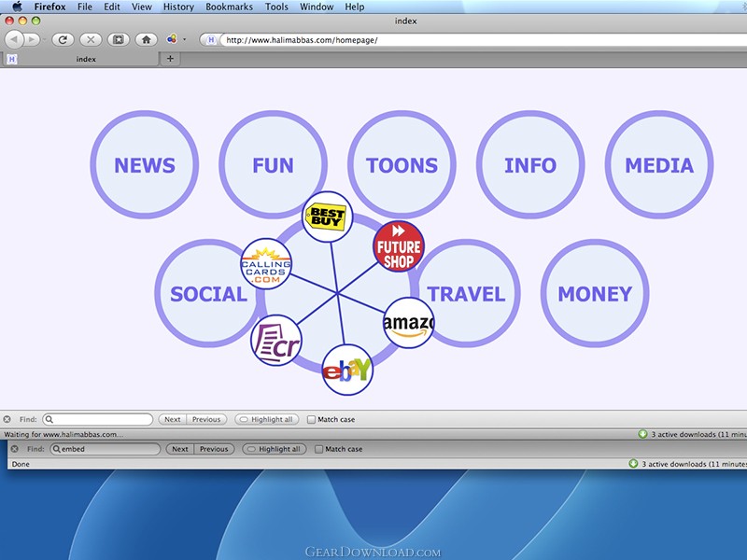
Task: Click Previous in the back window find bar
Action: [x=214, y=449]
